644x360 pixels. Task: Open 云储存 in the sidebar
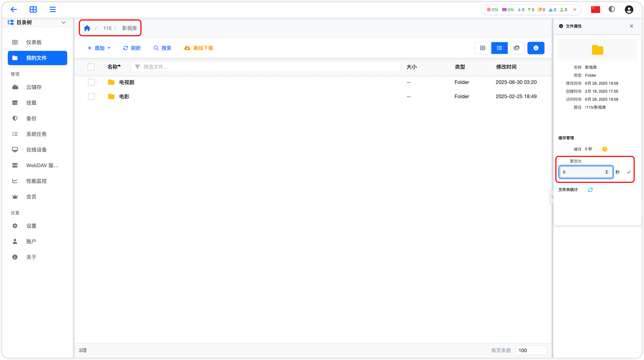tap(34, 87)
